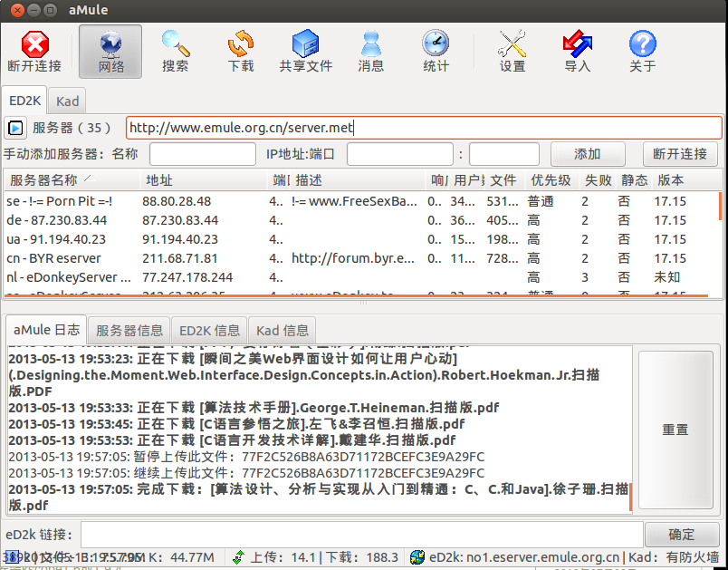728x570 pixels.
Task: Select server row se - !-= Porn Pit =-!
Action: (361, 201)
